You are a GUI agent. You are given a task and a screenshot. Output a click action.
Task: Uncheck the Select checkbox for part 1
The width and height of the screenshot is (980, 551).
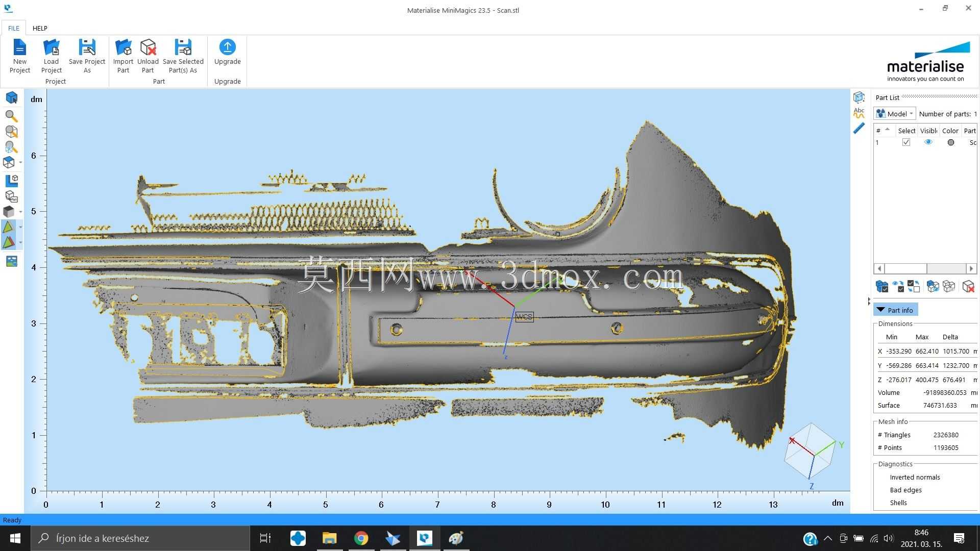point(906,142)
